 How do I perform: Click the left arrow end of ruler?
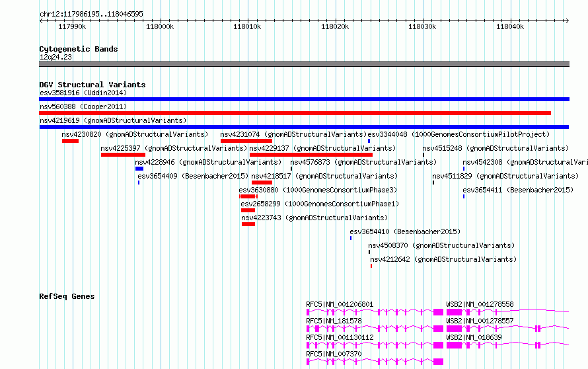coord(41,20)
